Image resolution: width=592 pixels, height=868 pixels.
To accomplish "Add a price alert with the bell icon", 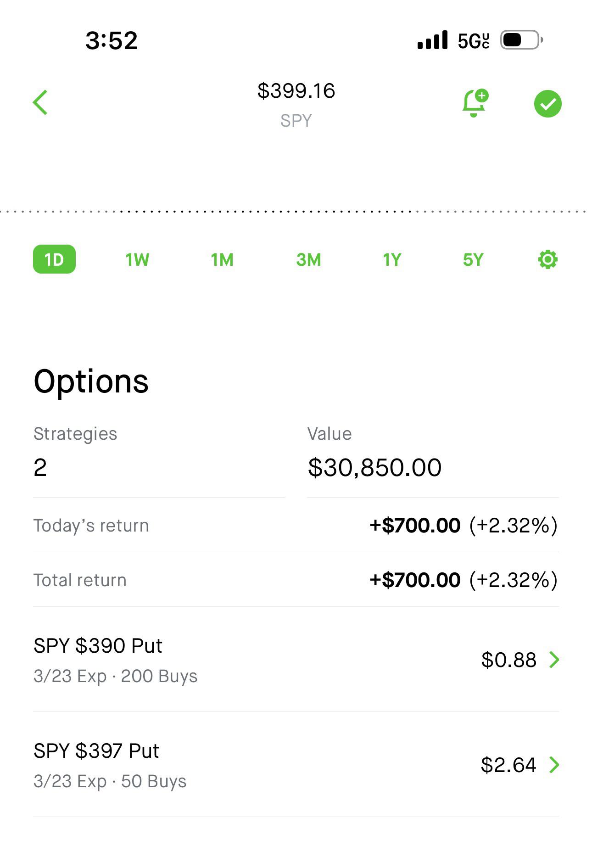I will click(475, 103).
